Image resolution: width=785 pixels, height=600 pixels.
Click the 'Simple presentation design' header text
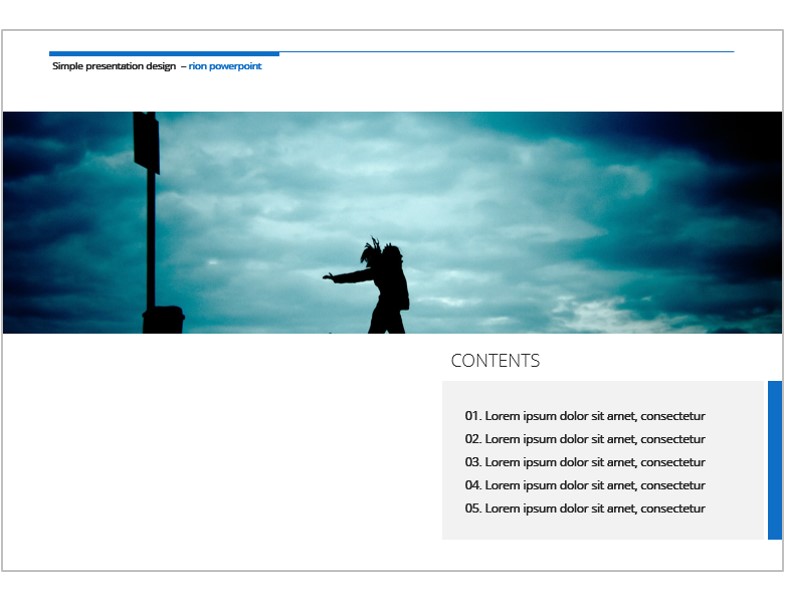[x=114, y=66]
